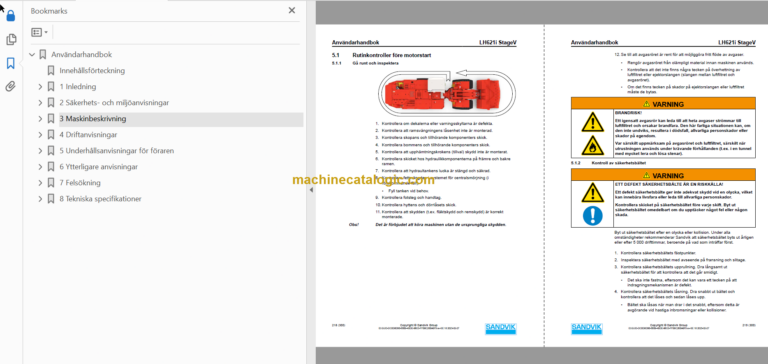
Task: Open the Användarhandbok root bookmark
Action: click(x=81, y=54)
